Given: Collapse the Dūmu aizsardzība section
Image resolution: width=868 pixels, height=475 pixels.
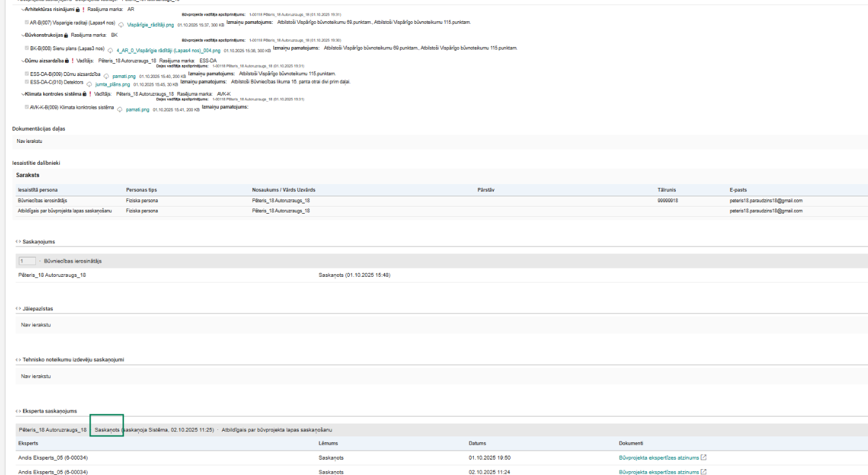Looking at the screenshot, I should point(23,61).
